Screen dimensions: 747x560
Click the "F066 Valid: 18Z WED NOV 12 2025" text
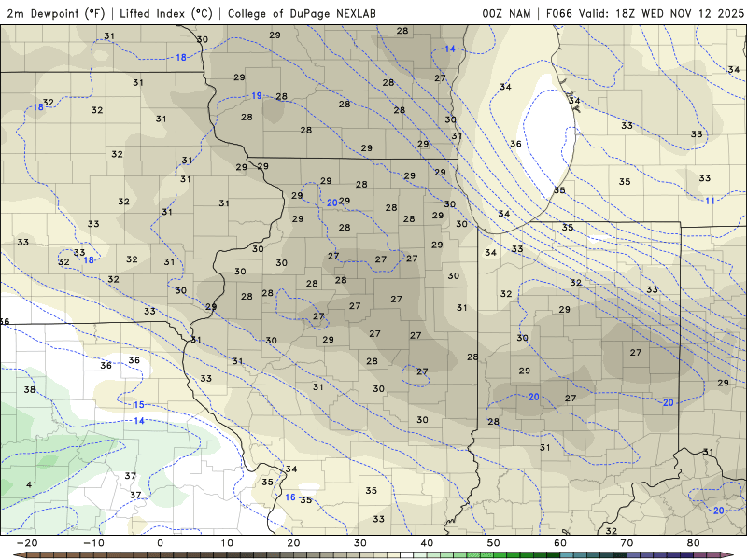(x=645, y=13)
